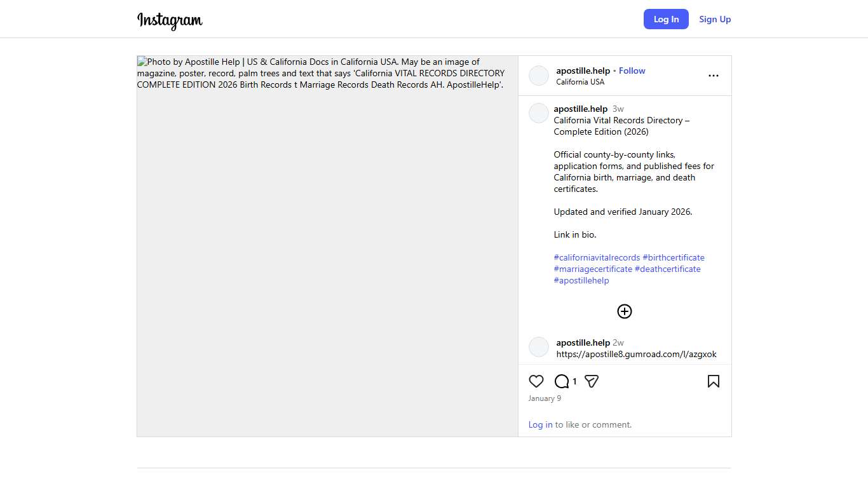
Task: Open the Sign Up link
Action: [x=715, y=19]
